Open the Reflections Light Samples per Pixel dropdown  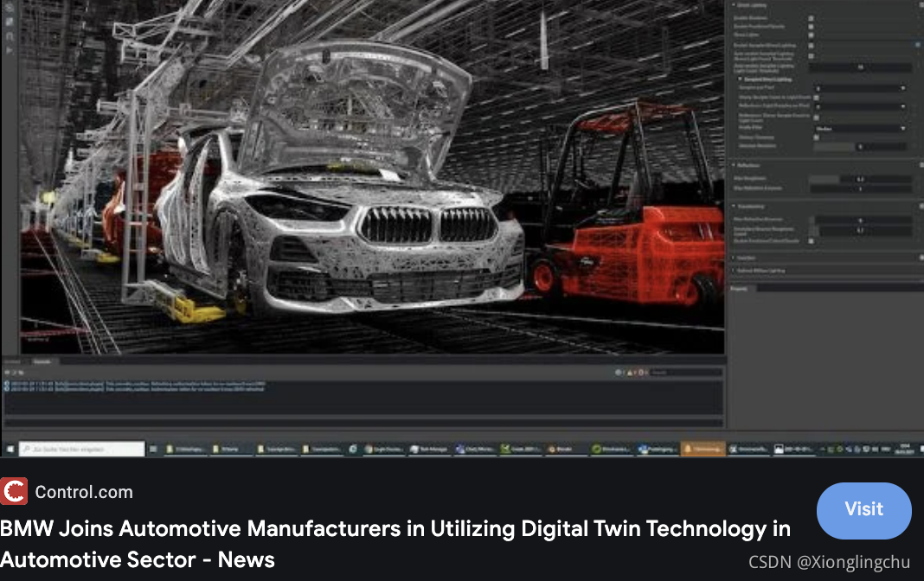860,106
